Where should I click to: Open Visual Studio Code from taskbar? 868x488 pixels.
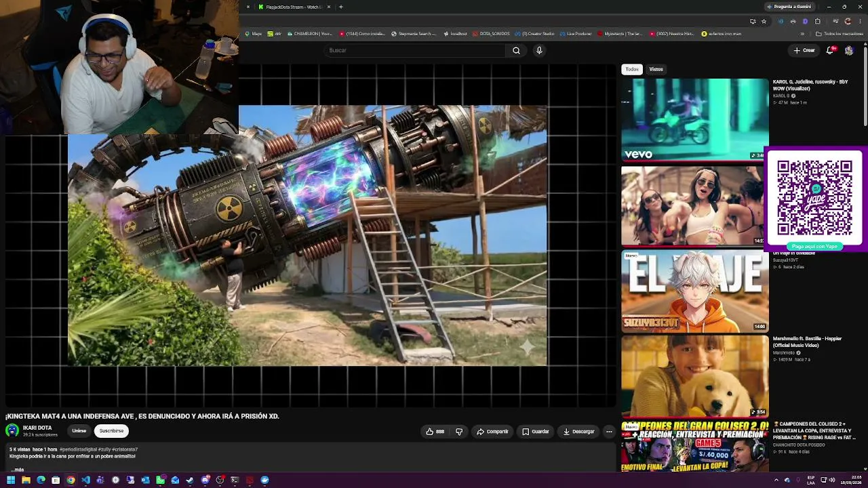point(85,480)
